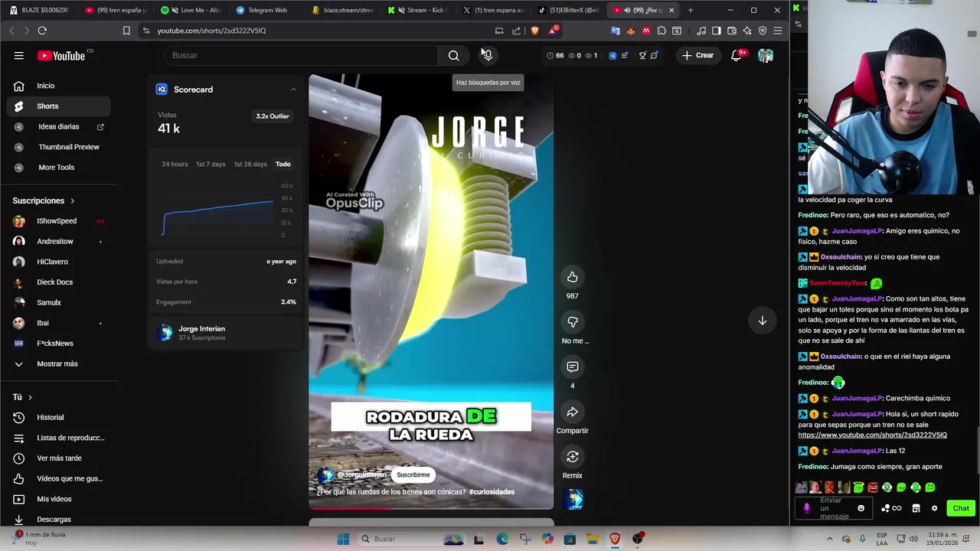980x551 pixels.
Task: Click the Compartir share icon
Action: 572,412
